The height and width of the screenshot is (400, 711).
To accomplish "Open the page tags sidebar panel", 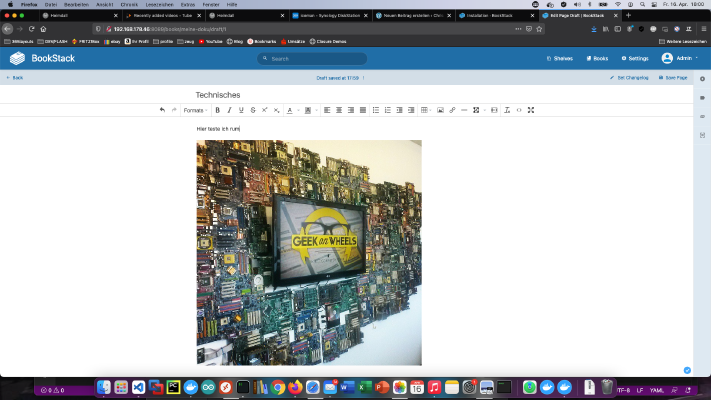I will (x=702, y=98).
